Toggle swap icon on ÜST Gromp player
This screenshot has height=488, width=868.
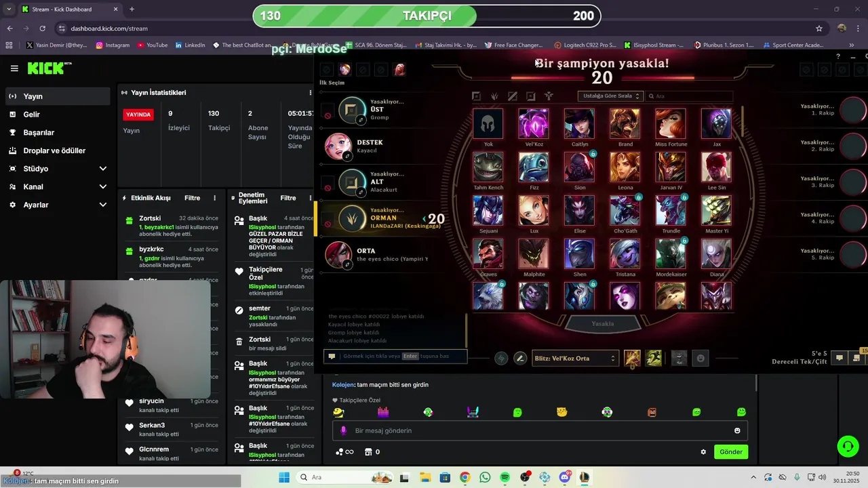coord(361,120)
